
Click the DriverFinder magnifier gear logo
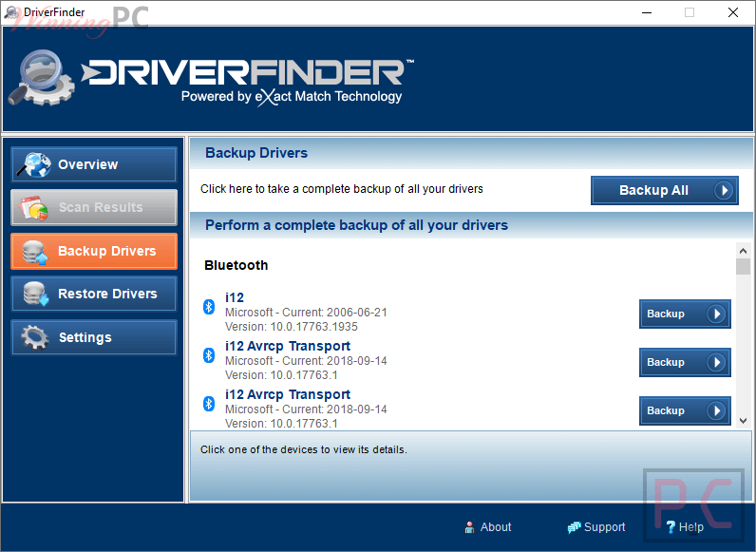coord(42,78)
